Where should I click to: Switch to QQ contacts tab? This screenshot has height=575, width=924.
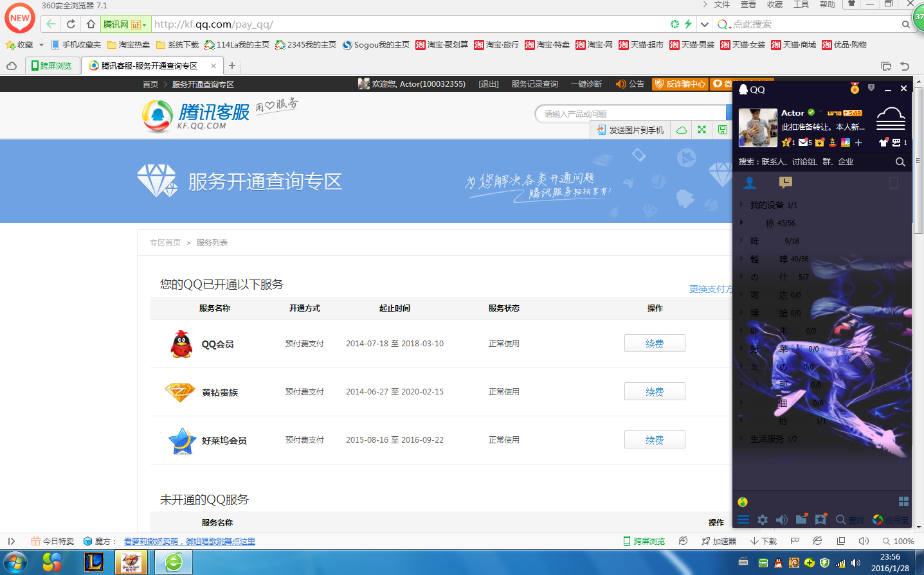750,182
